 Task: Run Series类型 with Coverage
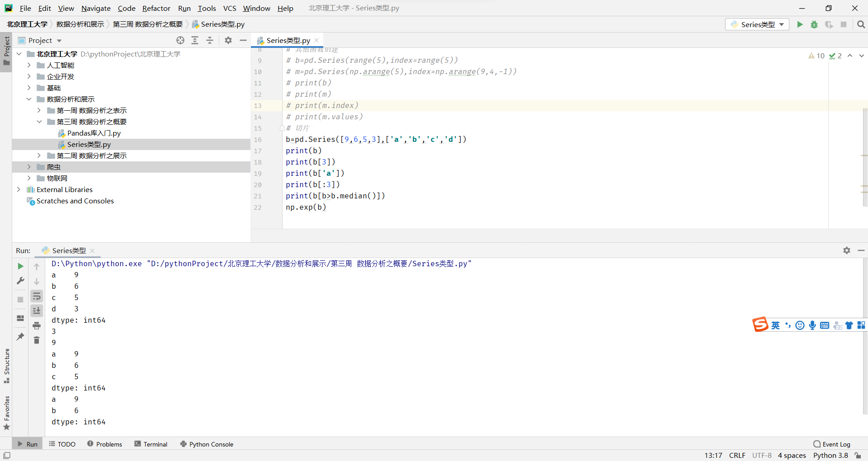830,24
